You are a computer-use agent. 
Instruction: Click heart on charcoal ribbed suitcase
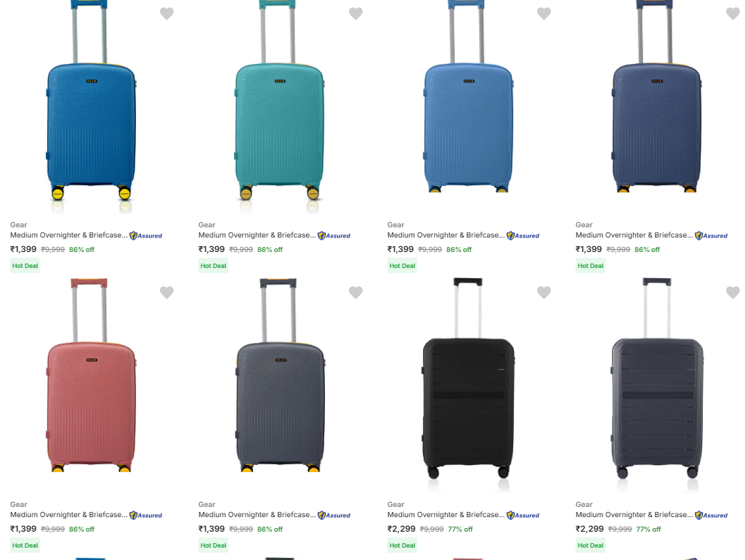[x=733, y=293]
